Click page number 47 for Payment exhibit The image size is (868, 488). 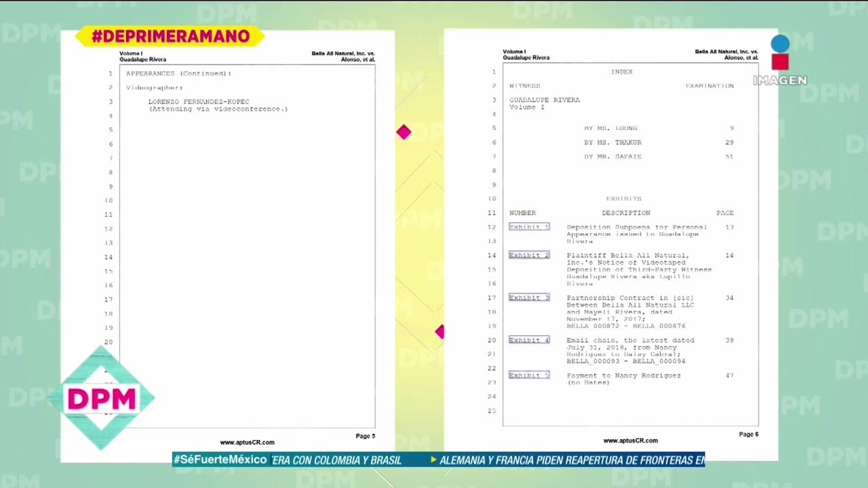click(x=729, y=375)
